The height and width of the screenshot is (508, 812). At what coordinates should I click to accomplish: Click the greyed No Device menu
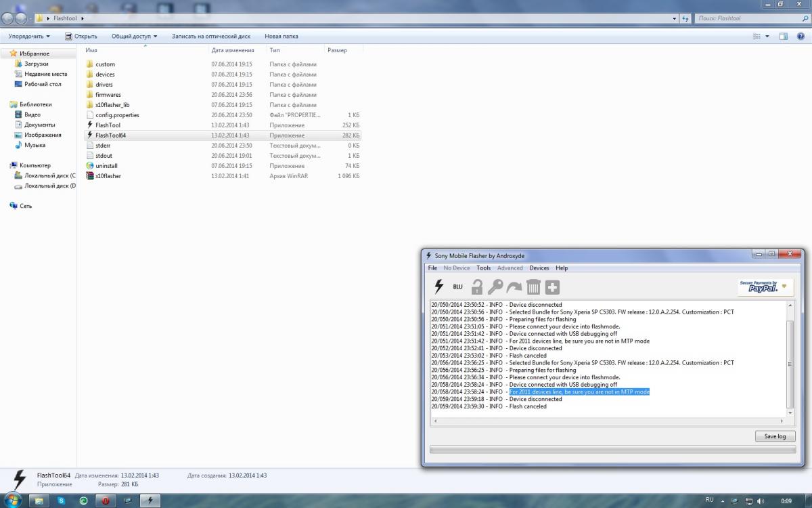point(457,268)
